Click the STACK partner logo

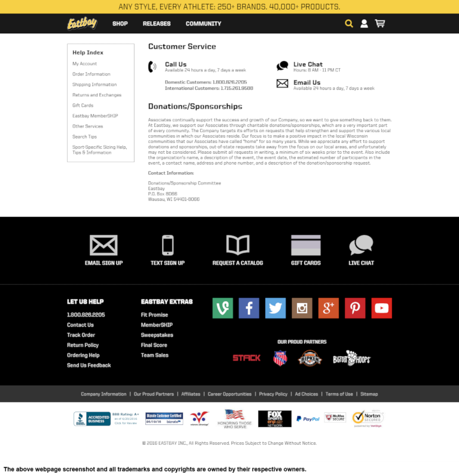[246, 358]
